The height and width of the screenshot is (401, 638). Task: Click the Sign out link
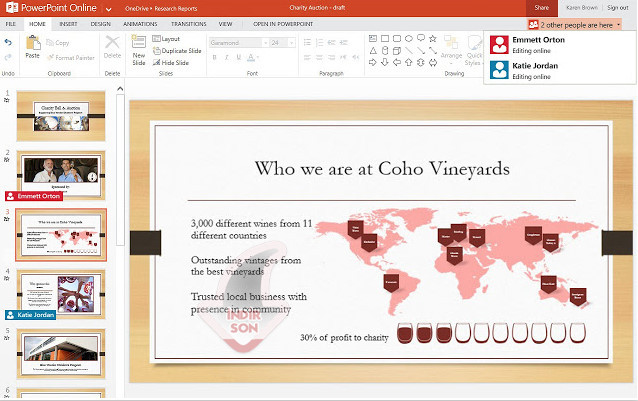618,8
